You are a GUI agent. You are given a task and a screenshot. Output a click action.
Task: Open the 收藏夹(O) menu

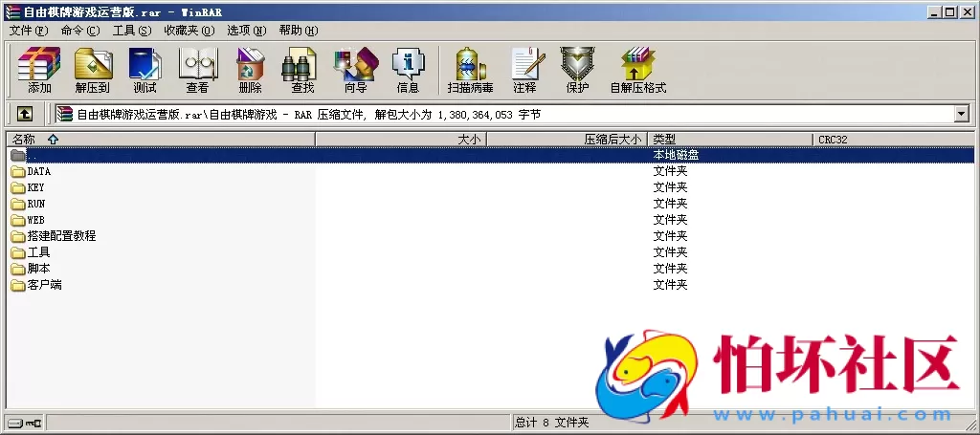tap(189, 31)
